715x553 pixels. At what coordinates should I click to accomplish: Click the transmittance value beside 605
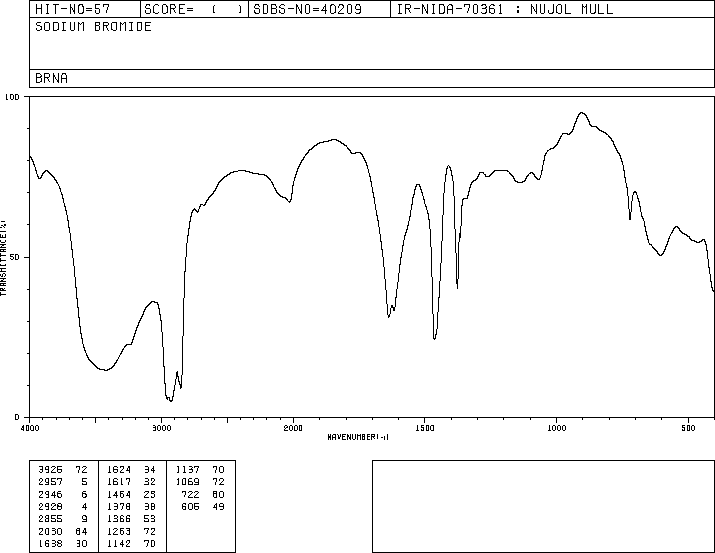[x=218, y=506]
